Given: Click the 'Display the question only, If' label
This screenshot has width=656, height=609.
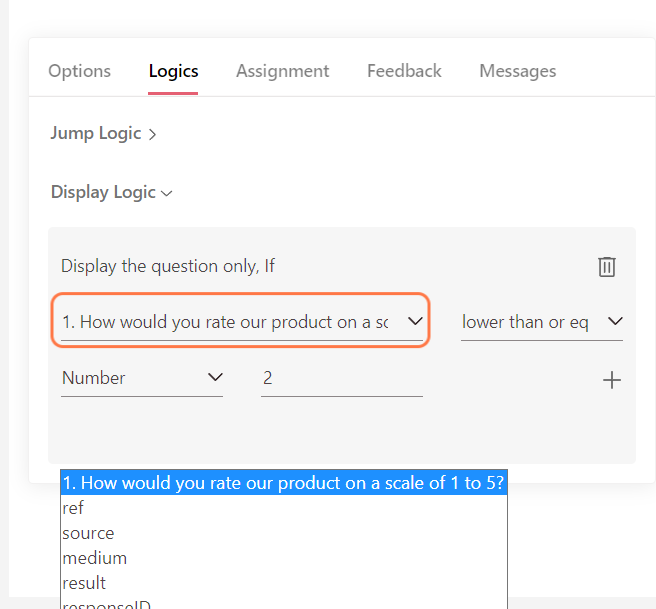Looking at the screenshot, I should coord(168,266).
